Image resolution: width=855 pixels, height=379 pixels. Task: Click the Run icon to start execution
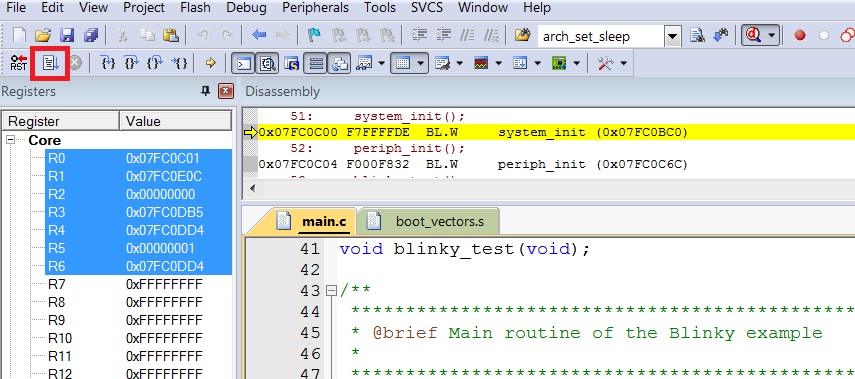point(49,64)
